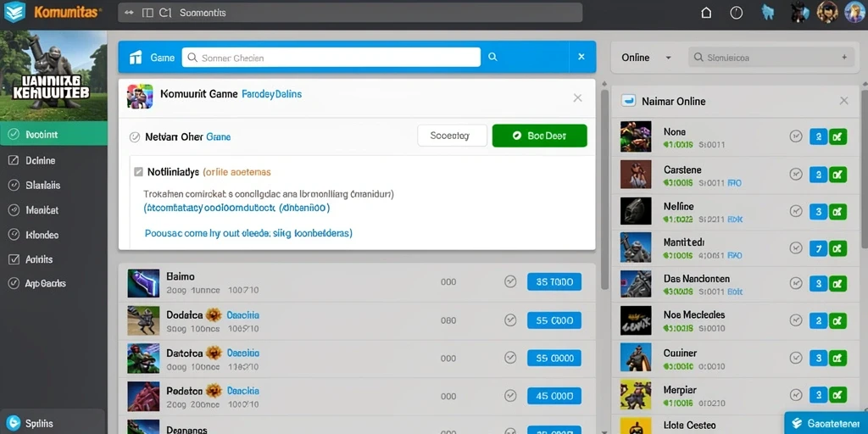The image size is (868, 434).
Task: Click the green Boc Deer button
Action: 539,136
